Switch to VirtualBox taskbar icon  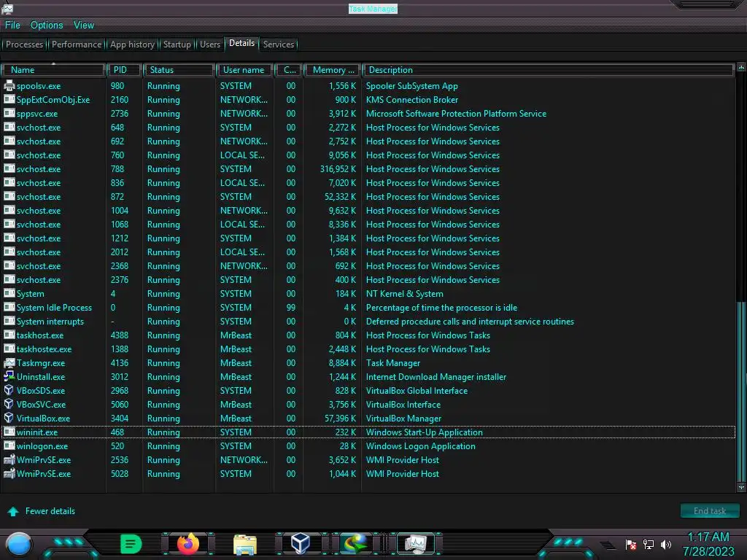coord(301,543)
